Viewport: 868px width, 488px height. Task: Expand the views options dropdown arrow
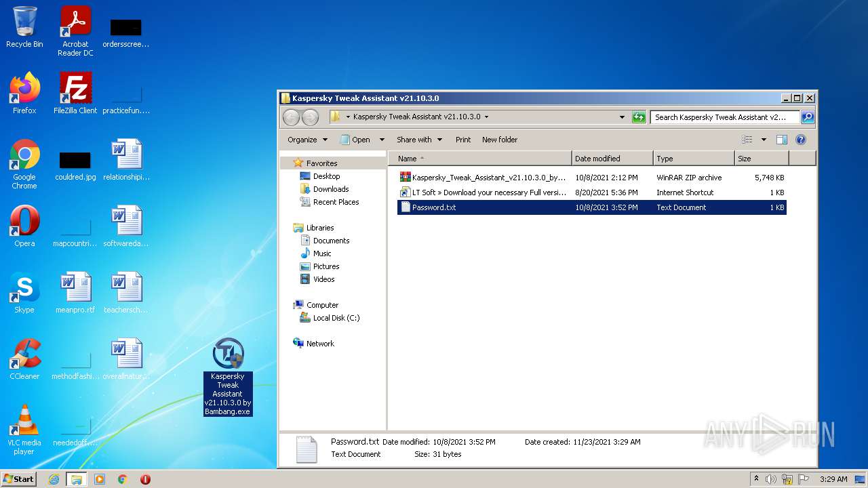click(764, 140)
